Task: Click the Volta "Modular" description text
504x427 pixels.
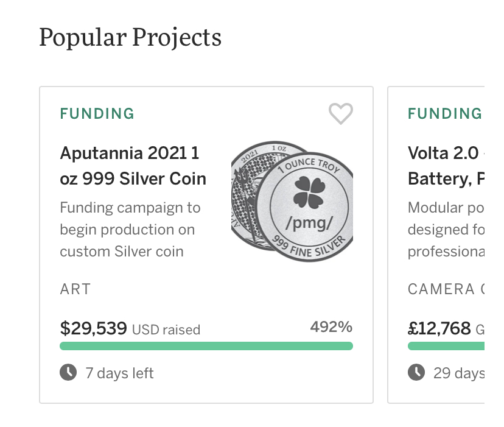Action: click(446, 230)
